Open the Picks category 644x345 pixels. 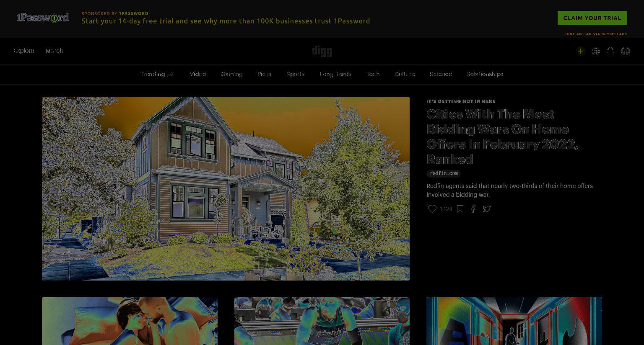264,74
